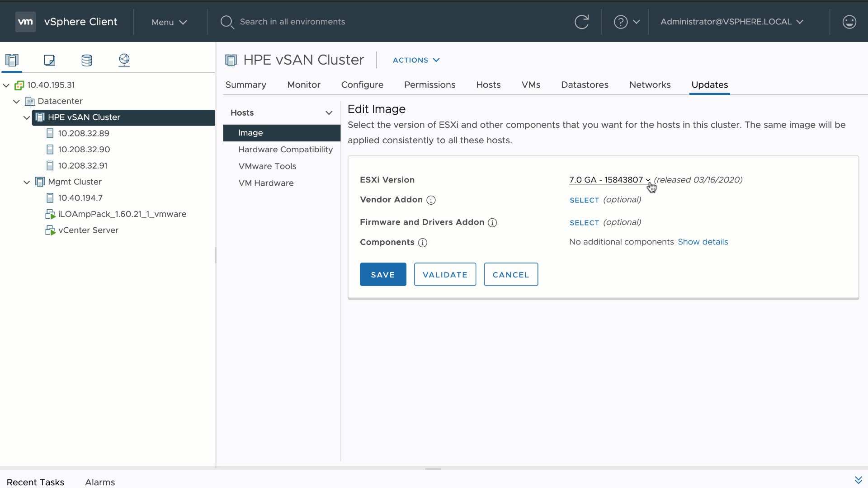This screenshot has width=868, height=488.
Task: Select host 10.208.32.90 in tree
Action: [84, 150]
